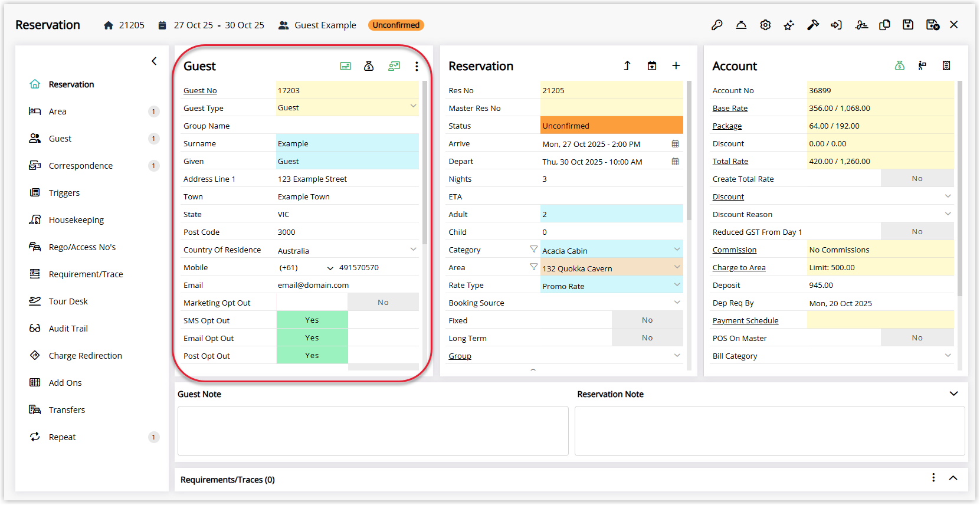
Task: Toggle the Fixed switch
Action: point(612,320)
